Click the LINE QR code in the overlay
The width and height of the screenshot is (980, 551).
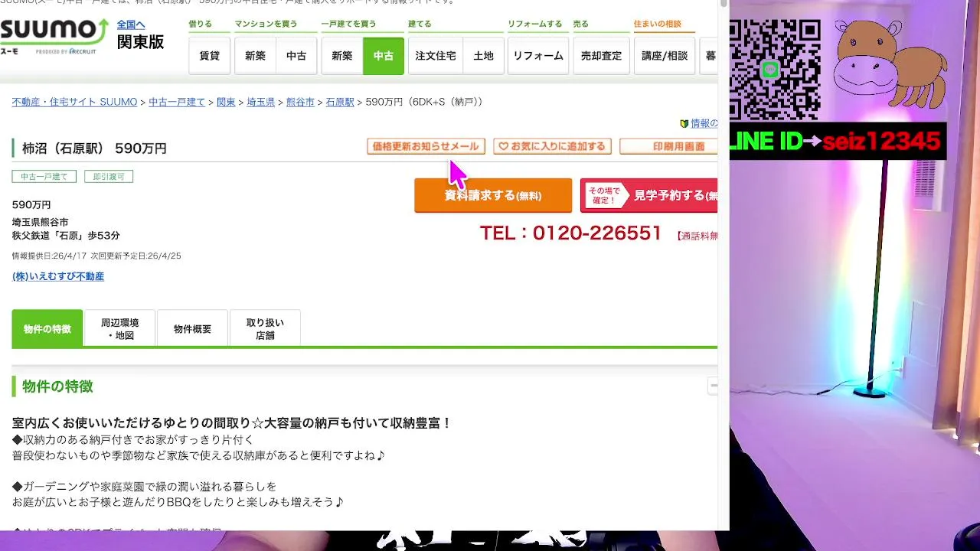point(774,70)
